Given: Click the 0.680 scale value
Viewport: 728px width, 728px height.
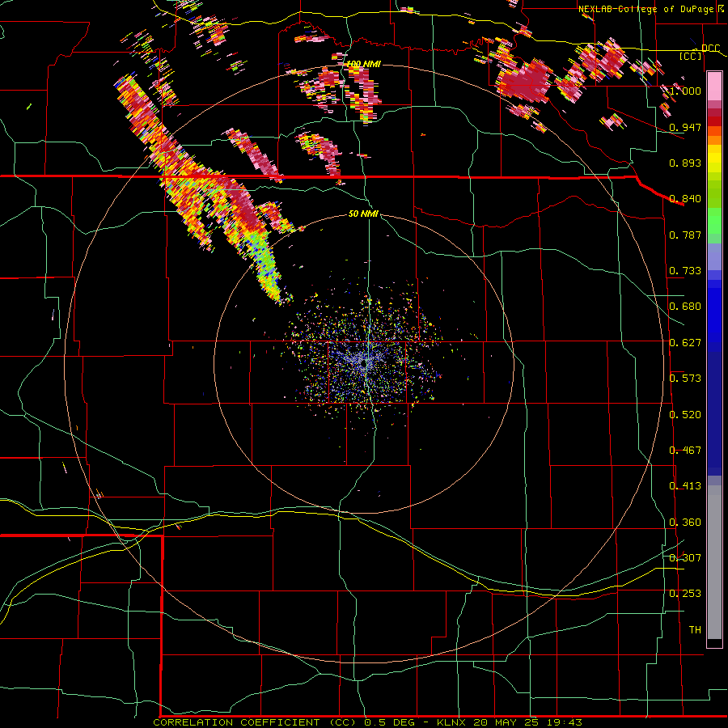Looking at the screenshot, I should [x=685, y=307].
